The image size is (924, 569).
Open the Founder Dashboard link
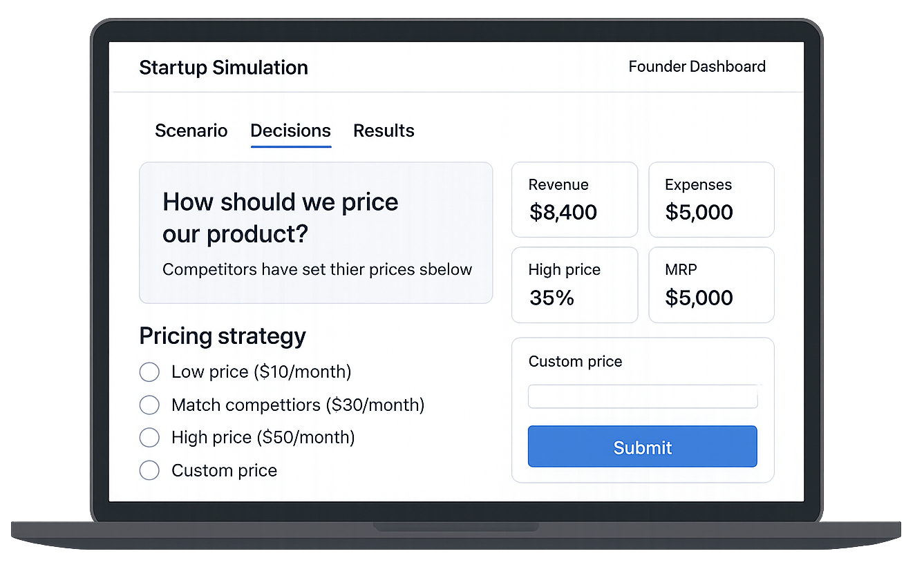coord(697,67)
